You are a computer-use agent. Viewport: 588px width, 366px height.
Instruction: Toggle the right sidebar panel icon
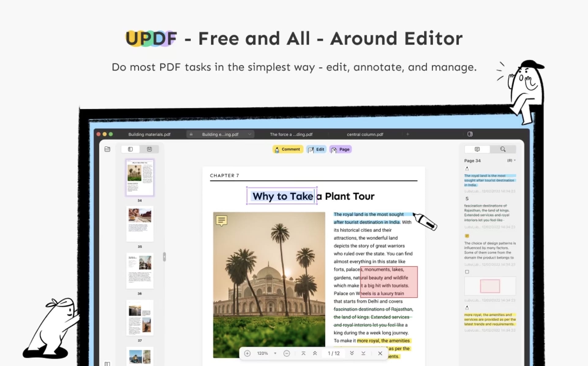(470, 134)
